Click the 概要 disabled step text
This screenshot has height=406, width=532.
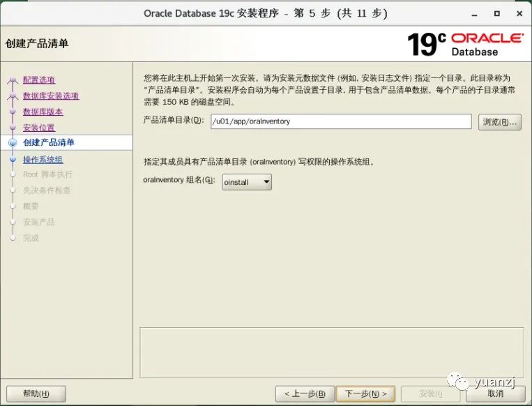(31, 206)
